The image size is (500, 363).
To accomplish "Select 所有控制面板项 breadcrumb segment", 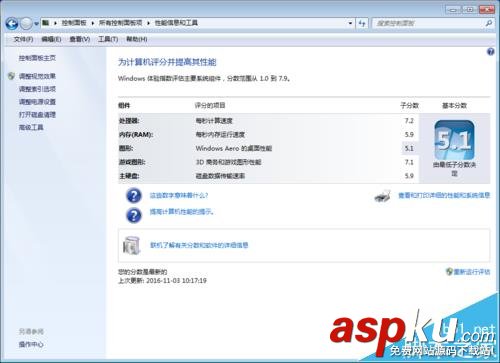I will (x=120, y=23).
